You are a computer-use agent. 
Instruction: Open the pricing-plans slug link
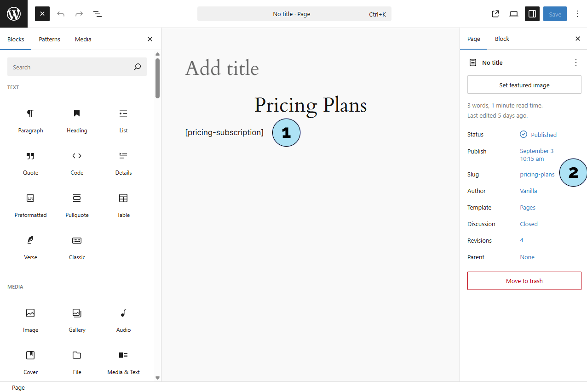[537, 175]
